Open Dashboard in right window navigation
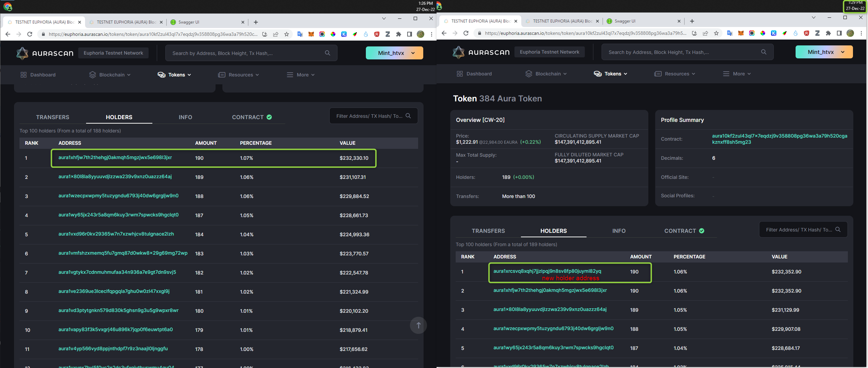This screenshot has width=868, height=368. point(474,74)
